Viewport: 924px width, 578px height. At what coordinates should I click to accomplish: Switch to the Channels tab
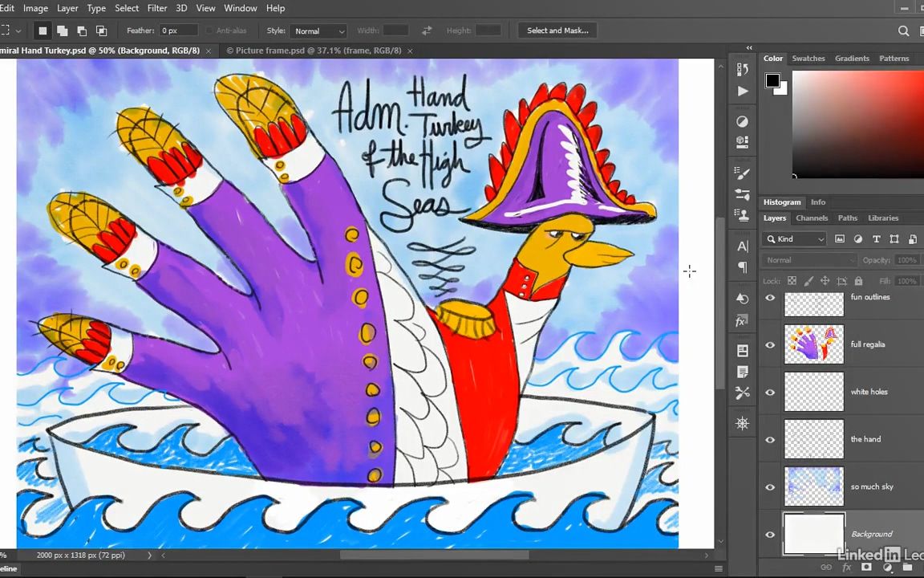point(812,218)
